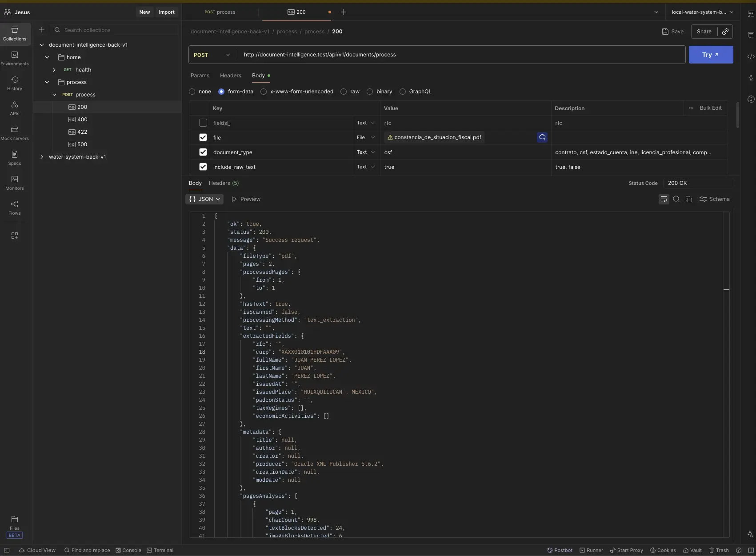Collapse the document-intelligence-back-v1 collection
756x556 pixels.
(x=42, y=45)
